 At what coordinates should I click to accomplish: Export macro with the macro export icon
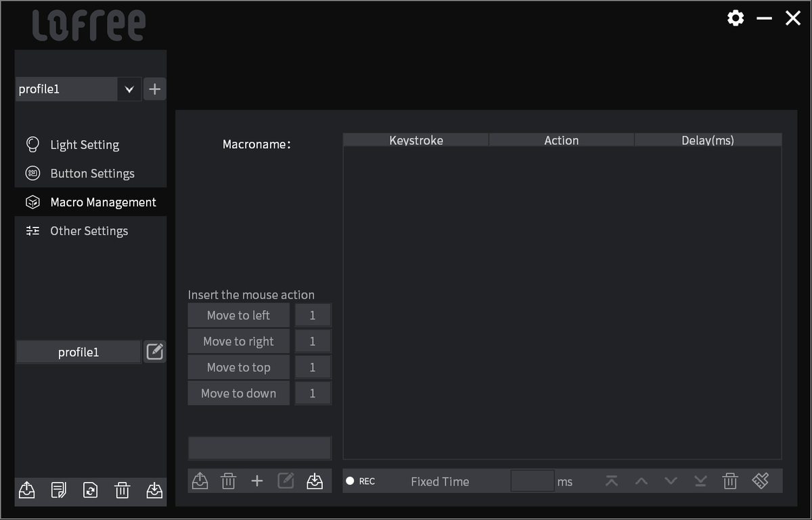[x=200, y=481]
